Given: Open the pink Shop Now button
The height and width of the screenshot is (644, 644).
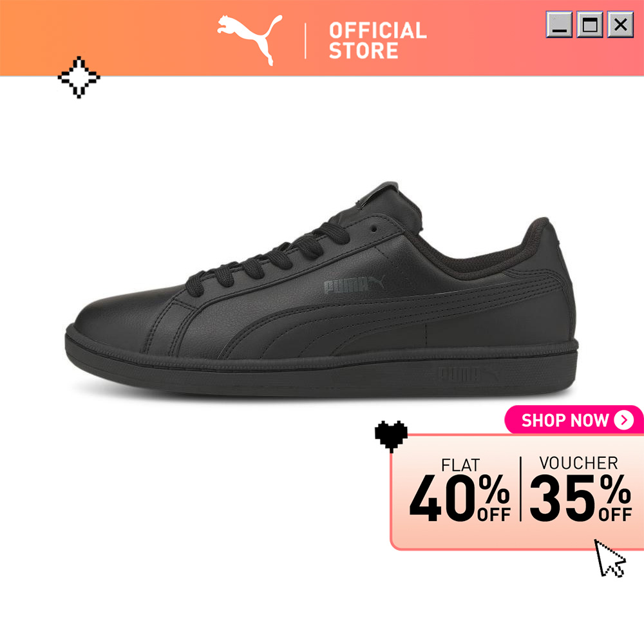Looking at the screenshot, I should click(x=574, y=420).
